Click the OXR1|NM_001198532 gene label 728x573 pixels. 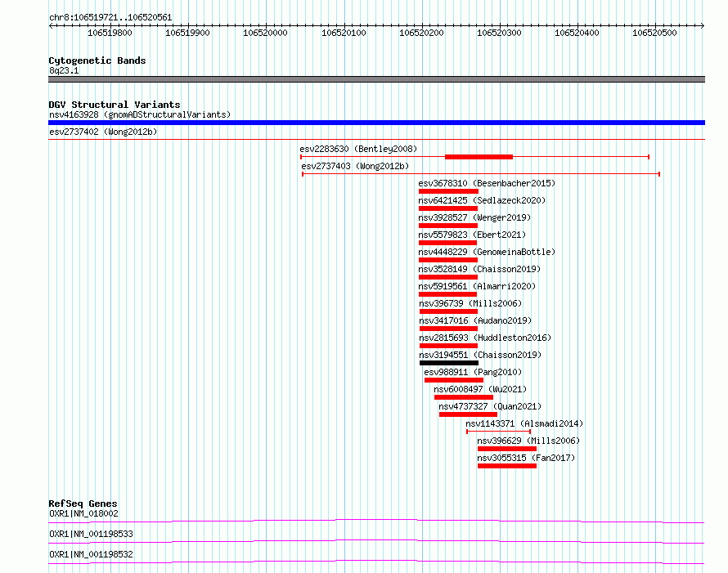(91, 554)
